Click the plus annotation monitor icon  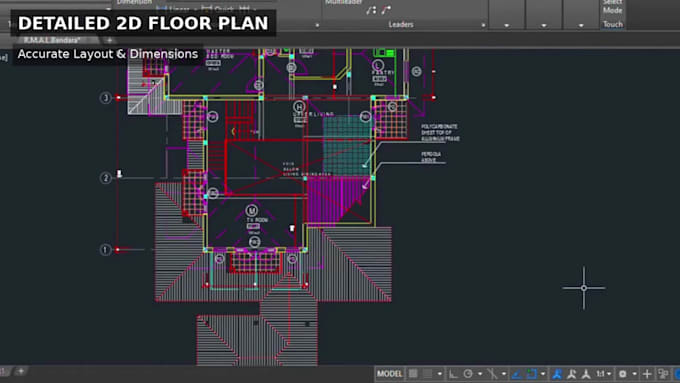(x=647, y=373)
